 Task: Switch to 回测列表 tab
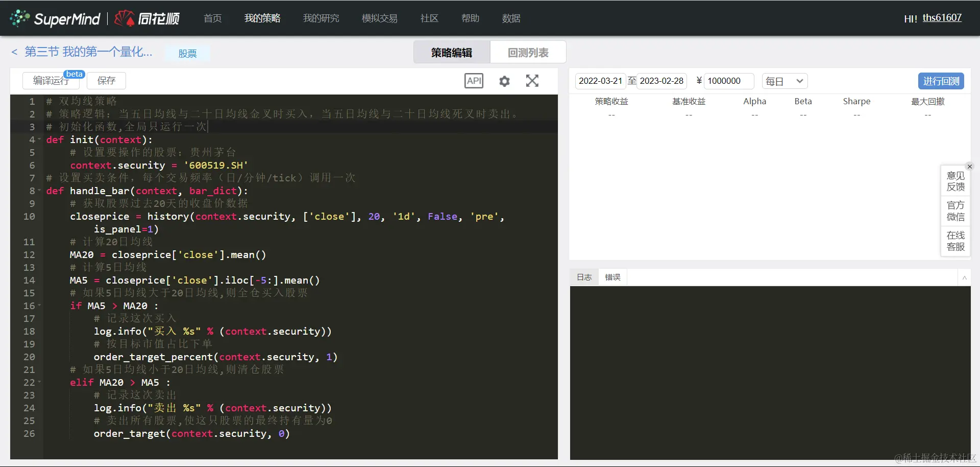[528, 52]
